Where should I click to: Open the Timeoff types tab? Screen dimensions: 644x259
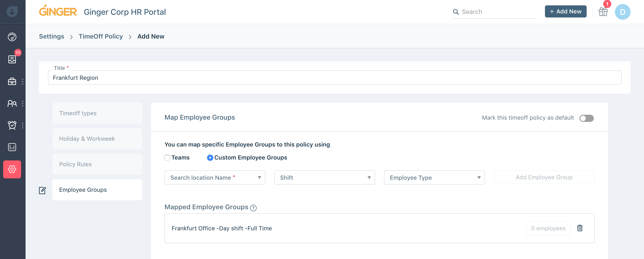tap(97, 113)
